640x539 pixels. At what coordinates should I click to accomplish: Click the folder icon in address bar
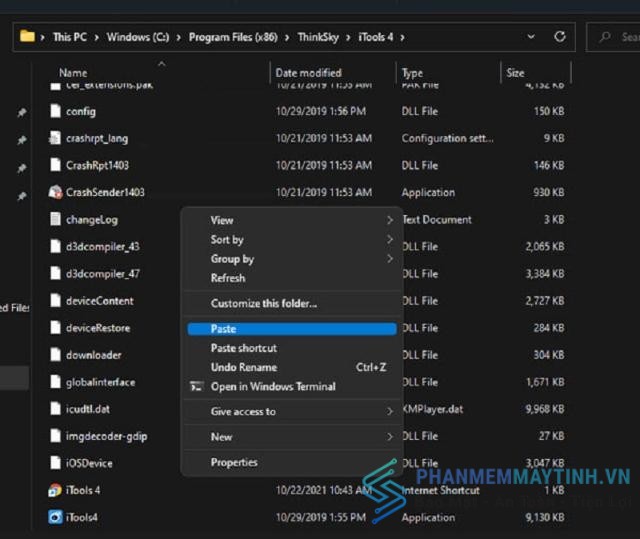[27, 36]
